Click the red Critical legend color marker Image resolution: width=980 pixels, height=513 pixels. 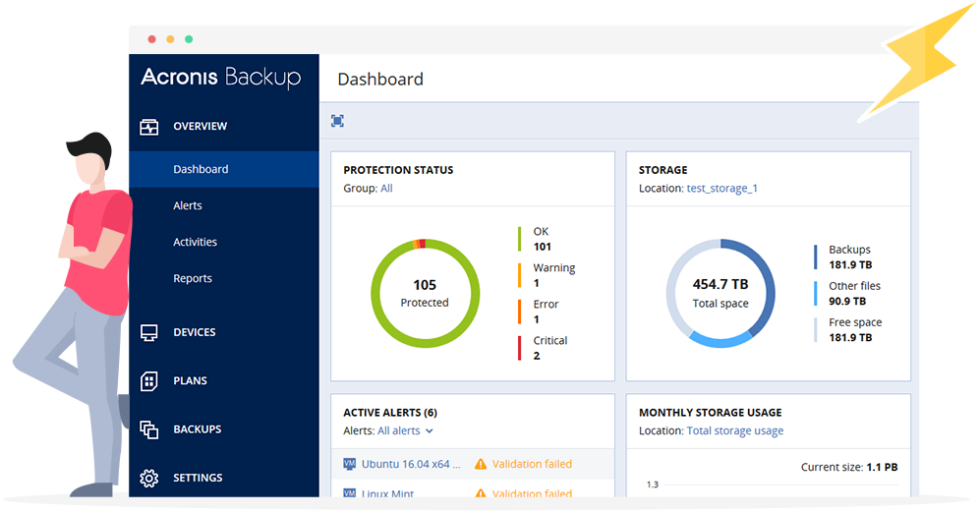pyautogui.click(x=520, y=348)
